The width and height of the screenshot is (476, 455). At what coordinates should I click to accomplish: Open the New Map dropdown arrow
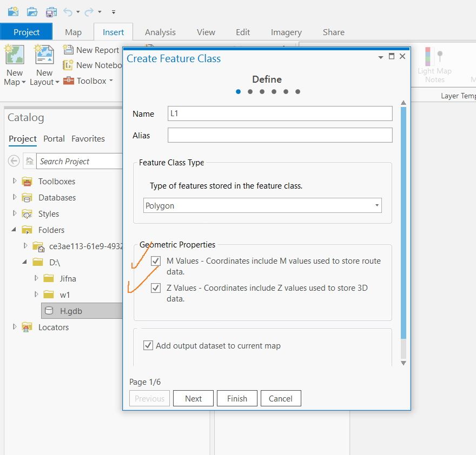(x=24, y=82)
